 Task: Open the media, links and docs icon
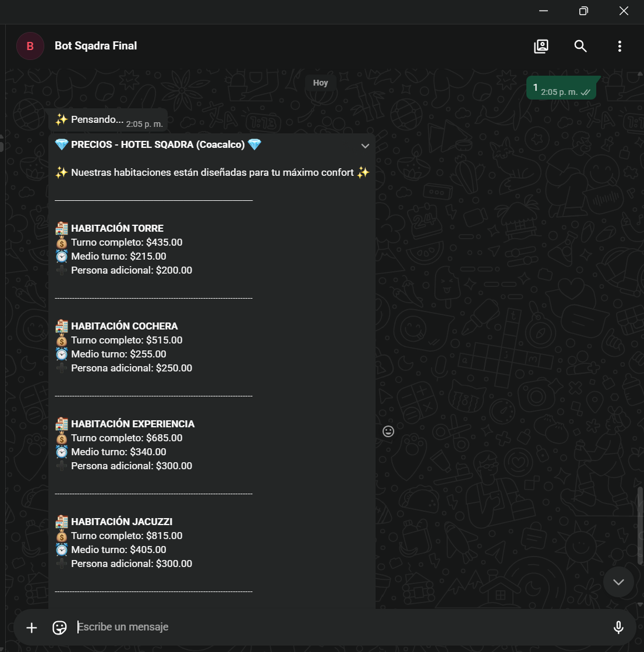click(541, 46)
